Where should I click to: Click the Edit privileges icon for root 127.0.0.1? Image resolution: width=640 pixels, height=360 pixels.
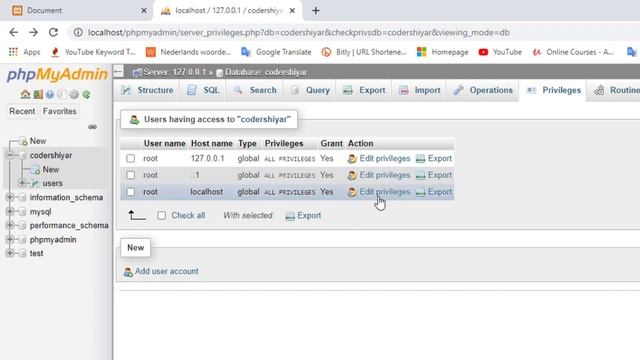pos(352,159)
